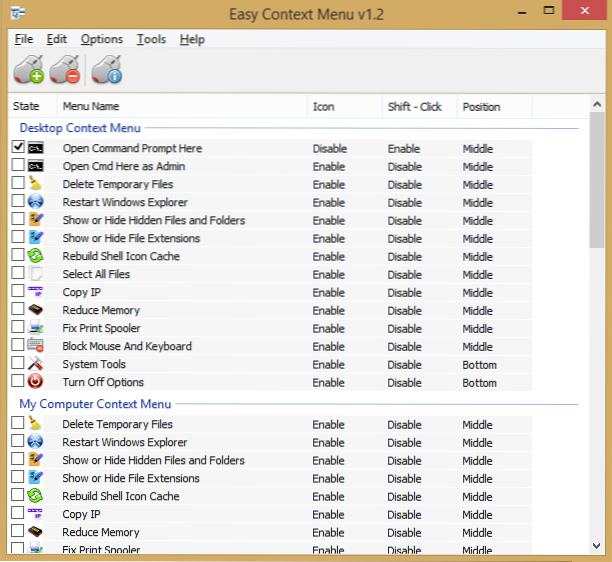
Task: Click Desktop Rebuild Shell Icon Cache icon
Action: pos(36,256)
